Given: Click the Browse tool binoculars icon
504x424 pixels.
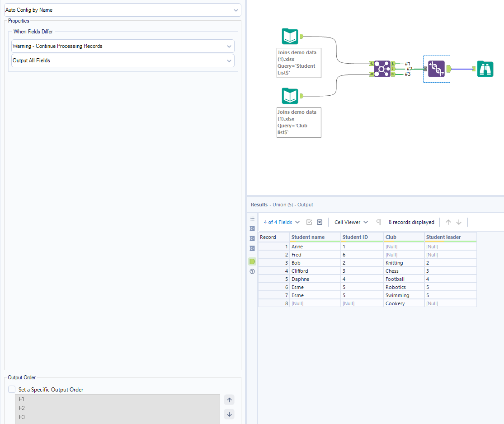Looking at the screenshot, I should [x=485, y=69].
